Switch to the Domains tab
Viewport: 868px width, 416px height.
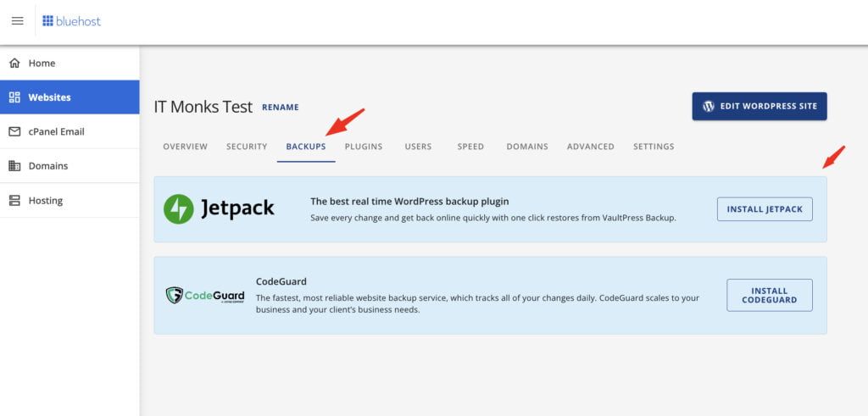point(527,147)
